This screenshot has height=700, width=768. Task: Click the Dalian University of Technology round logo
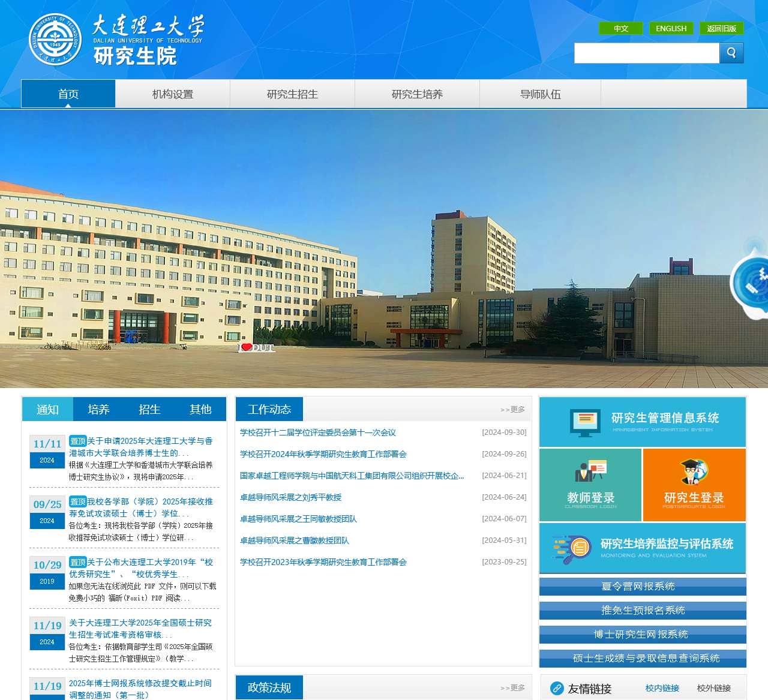point(55,39)
